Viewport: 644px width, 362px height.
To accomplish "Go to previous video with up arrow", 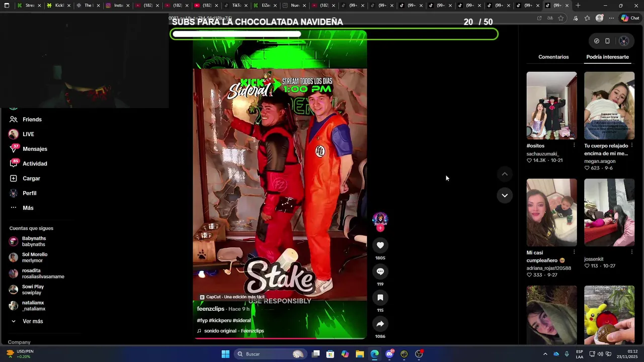I will (505, 174).
